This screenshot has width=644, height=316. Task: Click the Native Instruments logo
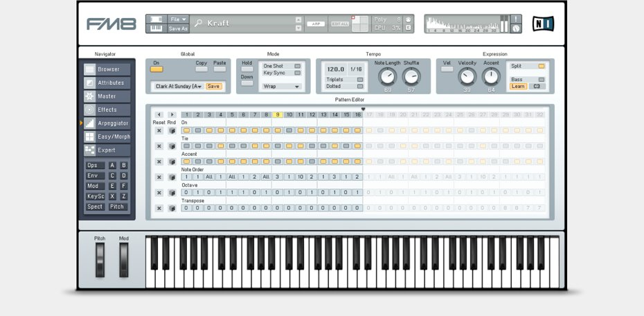point(543,24)
